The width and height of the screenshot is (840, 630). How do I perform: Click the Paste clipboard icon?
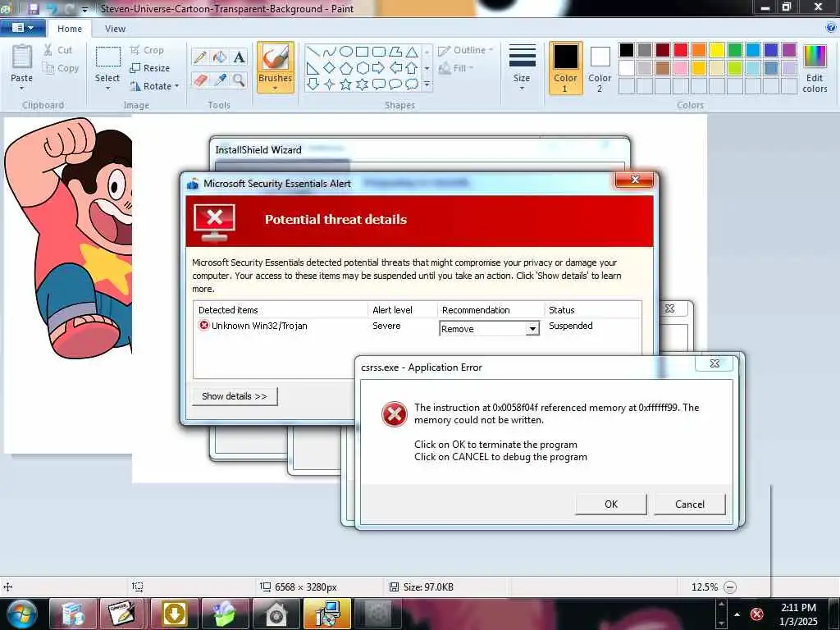(x=22, y=57)
